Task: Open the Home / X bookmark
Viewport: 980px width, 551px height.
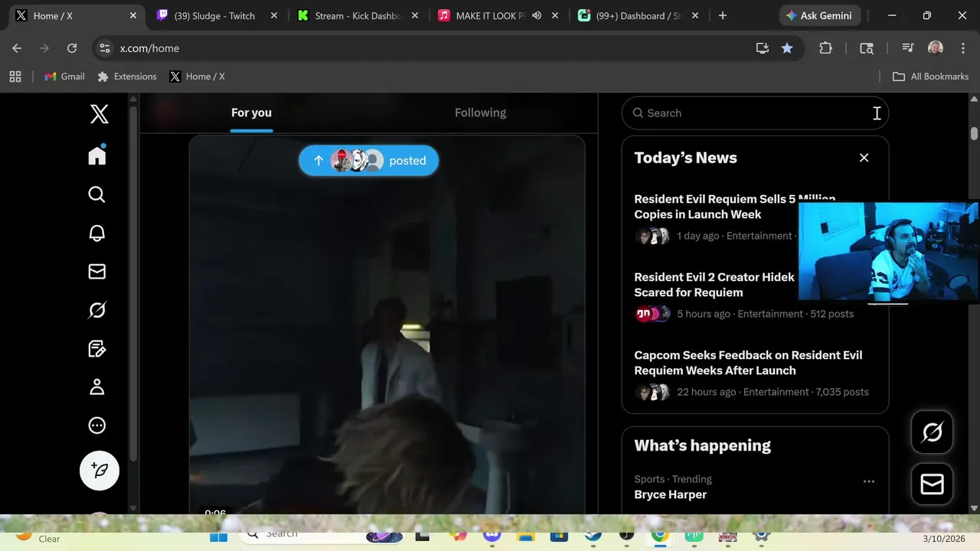Action: click(x=198, y=77)
